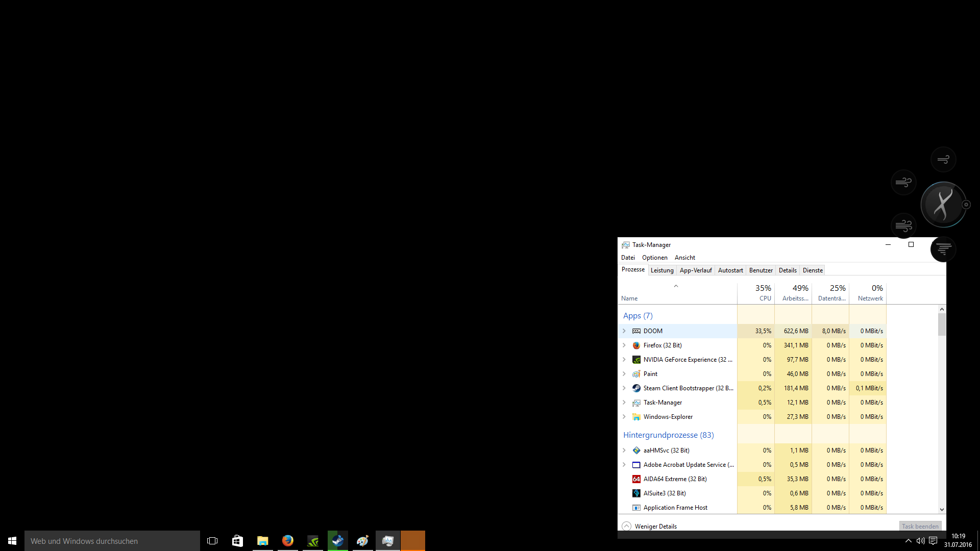980x551 pixels.
Task: Expand the Firefox (32 Bit) process group
Action: (x=624, y=345)
